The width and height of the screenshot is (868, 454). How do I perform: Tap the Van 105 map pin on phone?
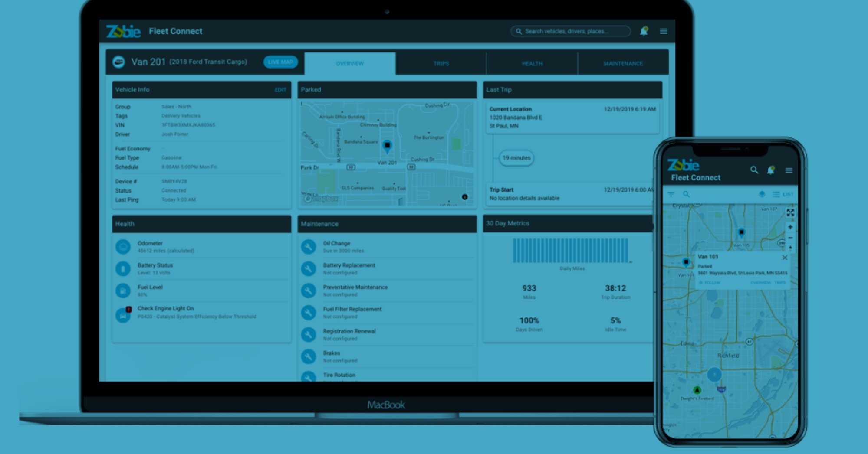(x=741, y=233)
